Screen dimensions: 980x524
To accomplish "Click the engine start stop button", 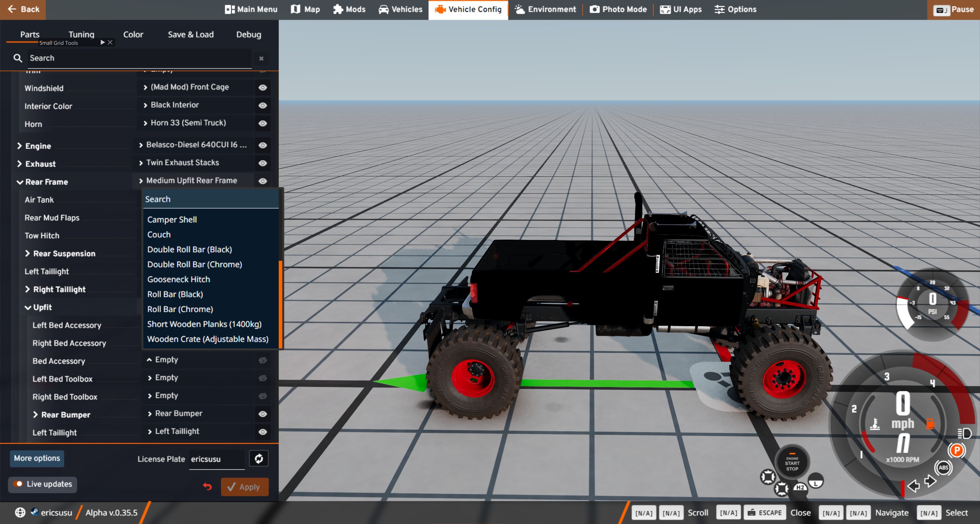I will (792, 463).
